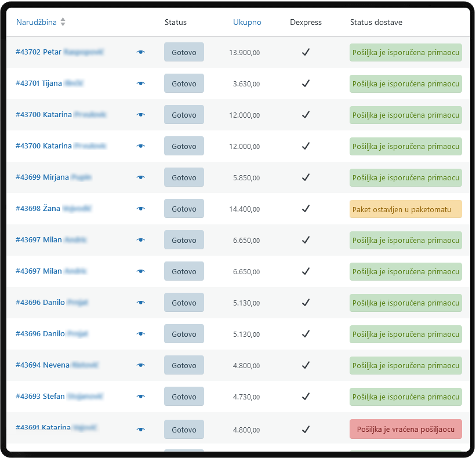This screenshot has width=476, height=458.
Task: Open order #43693 Stefan
Action: coord(59,396)
